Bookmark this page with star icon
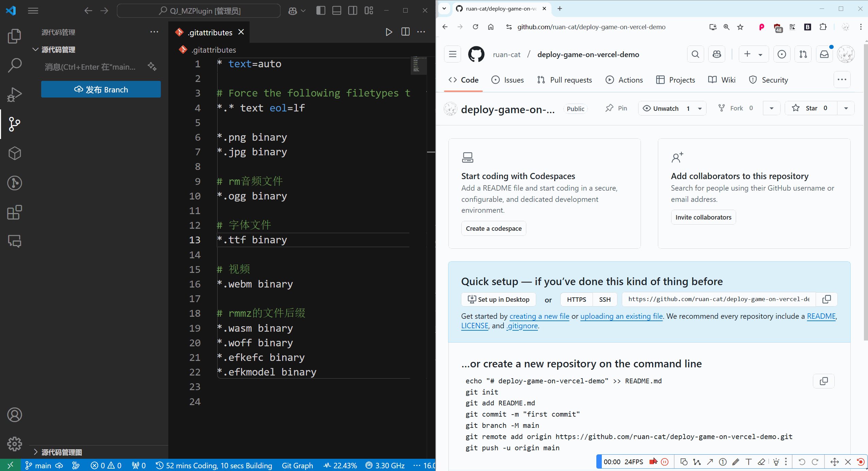 [740, 27]
